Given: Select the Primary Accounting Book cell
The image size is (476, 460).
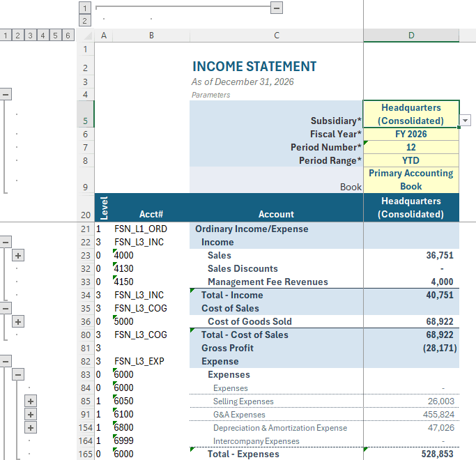Looking at the screenshot, I should coord(411,180).
